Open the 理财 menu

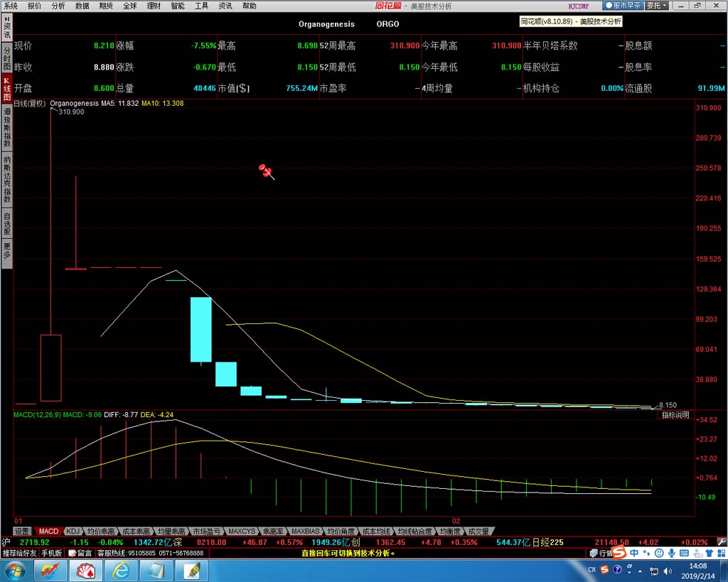[x=154, y=6]
